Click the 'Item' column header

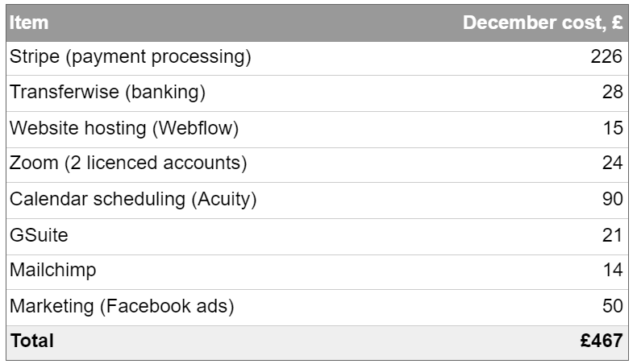pos(29,23)
